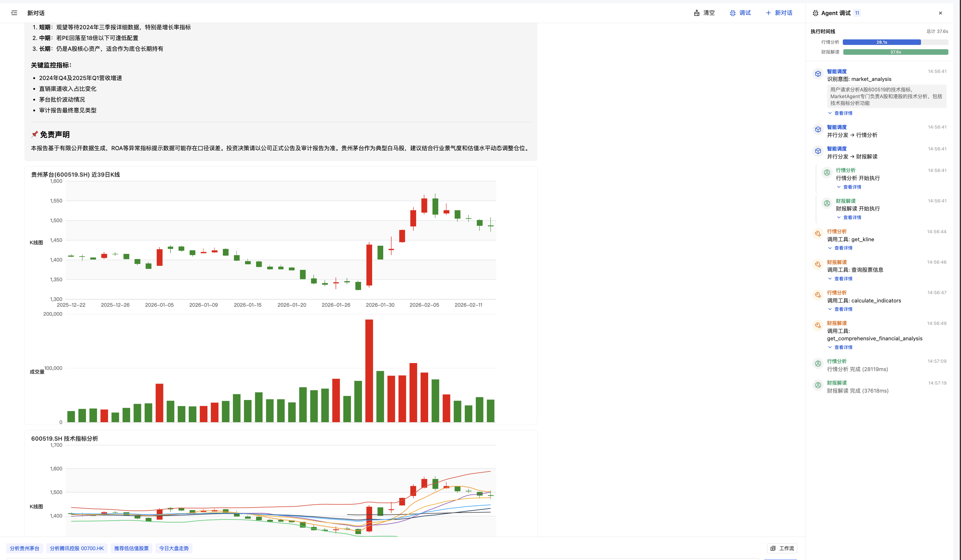Image resolution: width=961 pixels, height=560 pixels.
Task: Click the 清空 broom icon
Action: click(697, 13)
